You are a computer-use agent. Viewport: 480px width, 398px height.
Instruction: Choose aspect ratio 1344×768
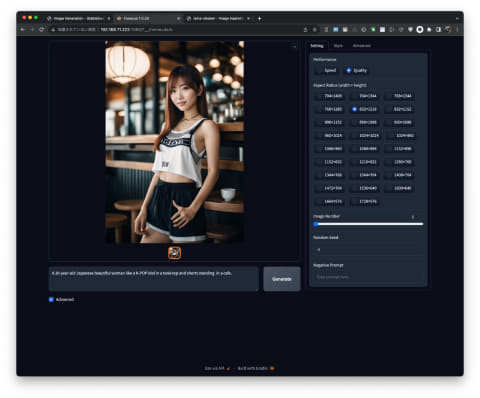(x=330, y=175)
